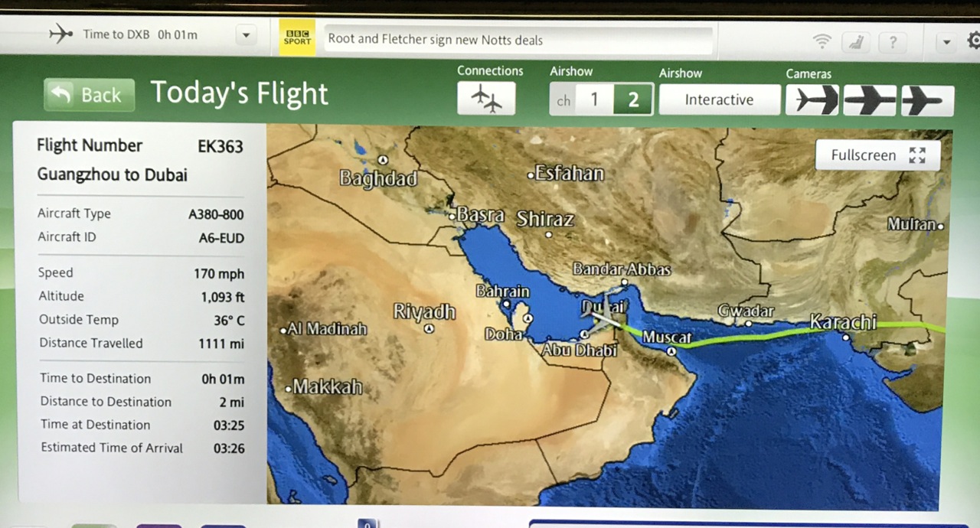The image size is (980, 528).
Task: Click the Time at Destination value 03:25
Action: [229, 425]
